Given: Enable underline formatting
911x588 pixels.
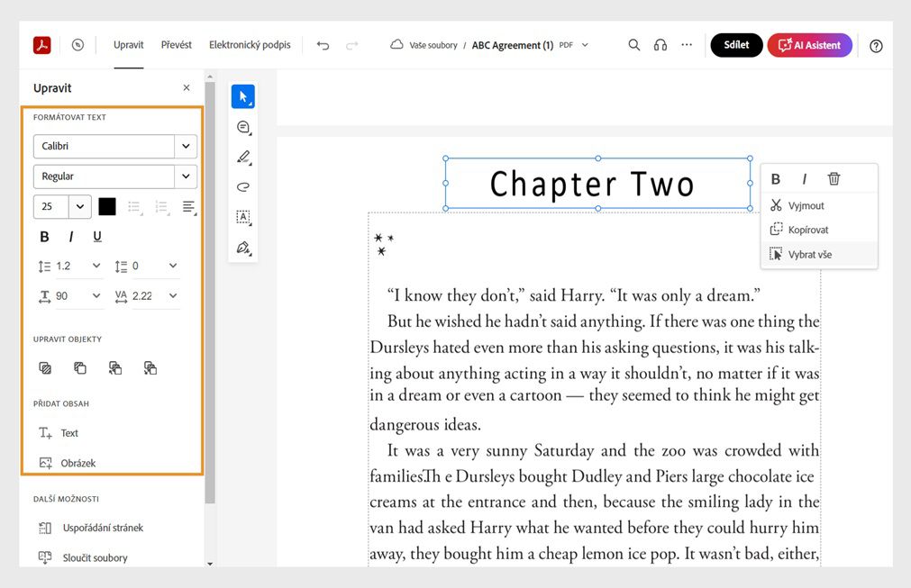Looking at the screenshot, I should point(97,236).
